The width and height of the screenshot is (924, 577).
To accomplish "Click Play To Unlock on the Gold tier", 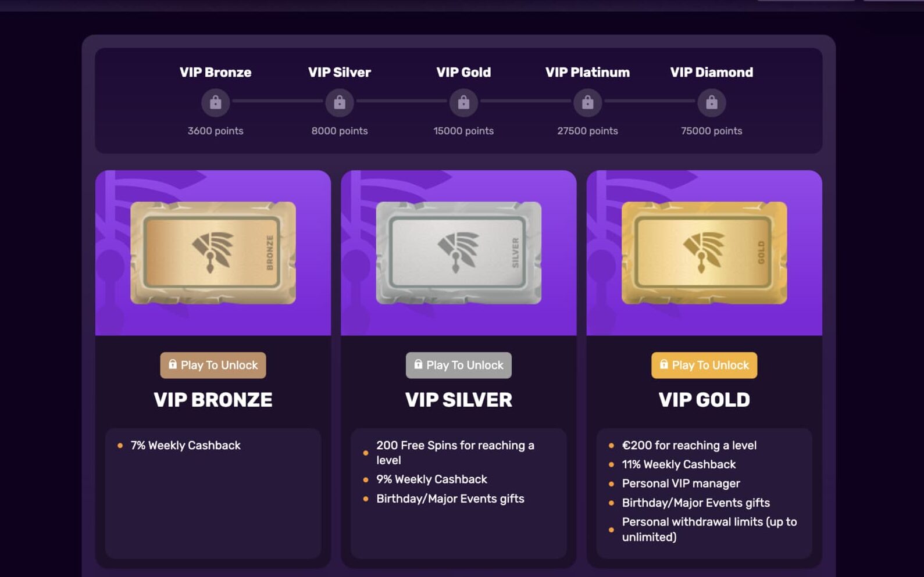I will click(x=704, y=365).
